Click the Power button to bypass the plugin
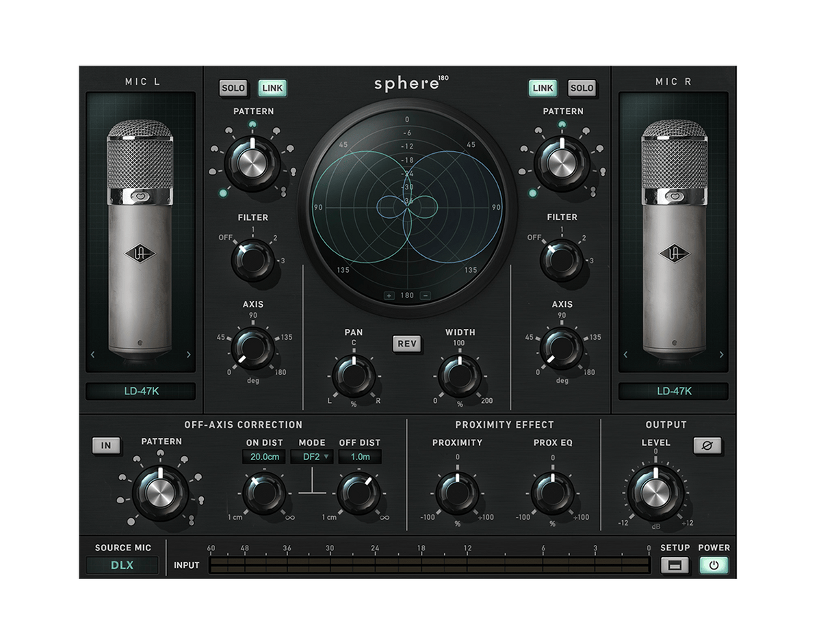The width and height of the screenshot is (821, 644). click(716, 565)
